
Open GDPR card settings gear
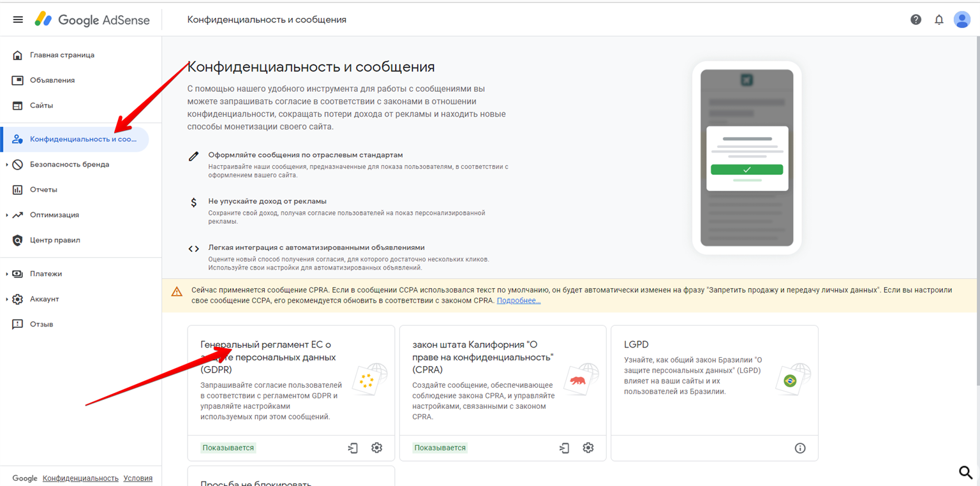[376, 448]
